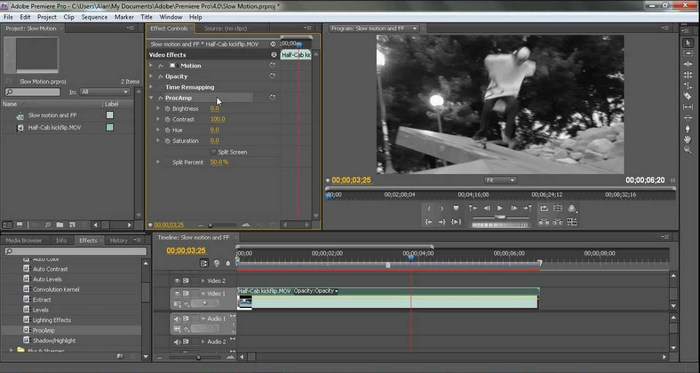
Task: Select the Selection arrow tool
Action: 688,42
